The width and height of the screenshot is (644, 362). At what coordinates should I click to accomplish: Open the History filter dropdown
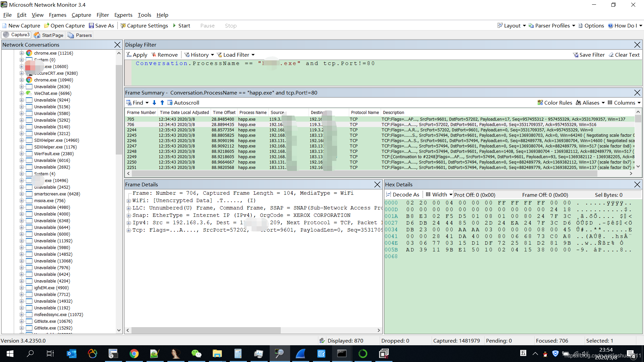point(199,55)
